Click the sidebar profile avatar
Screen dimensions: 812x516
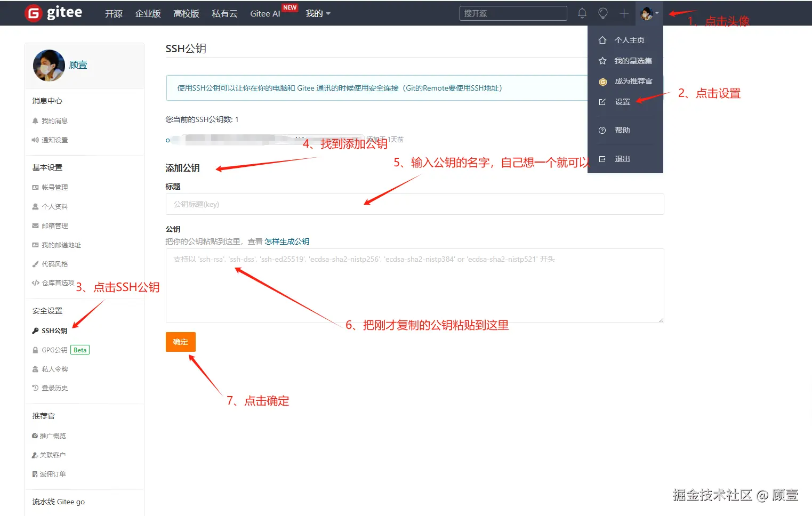pyautogui.click(x=49, y=66)
